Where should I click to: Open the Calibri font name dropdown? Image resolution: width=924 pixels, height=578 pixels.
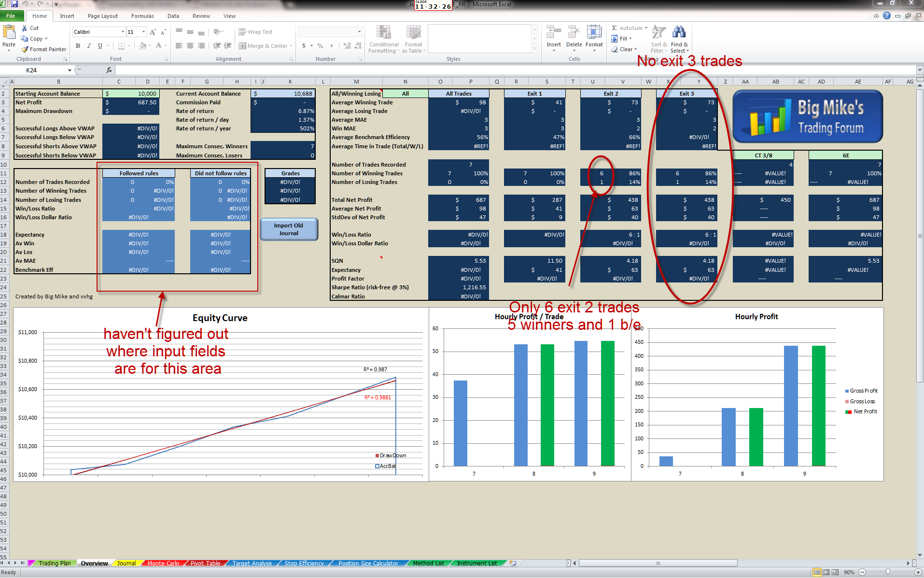[123, 32]
